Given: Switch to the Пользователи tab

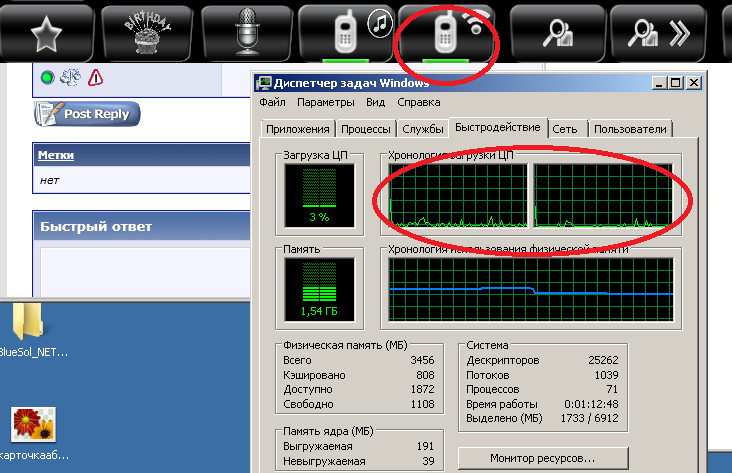Looking at the screenshot, I should pos(630,129).
